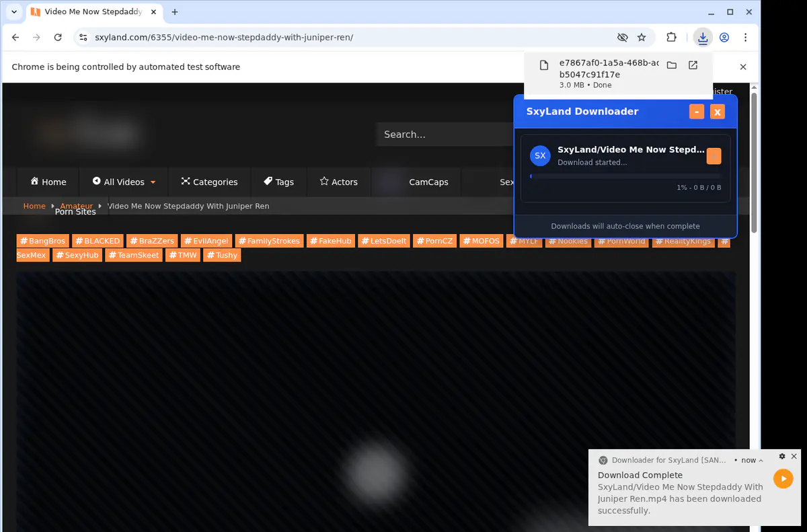Screen dimensions: 807x532
Task: Click the Porn Sites label under breadcrumb
Action: coord(75,211)
